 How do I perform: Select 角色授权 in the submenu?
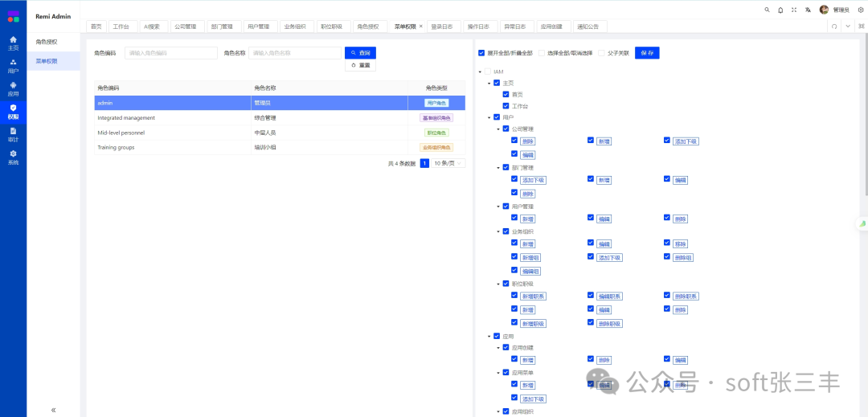(x=47, y=41)
